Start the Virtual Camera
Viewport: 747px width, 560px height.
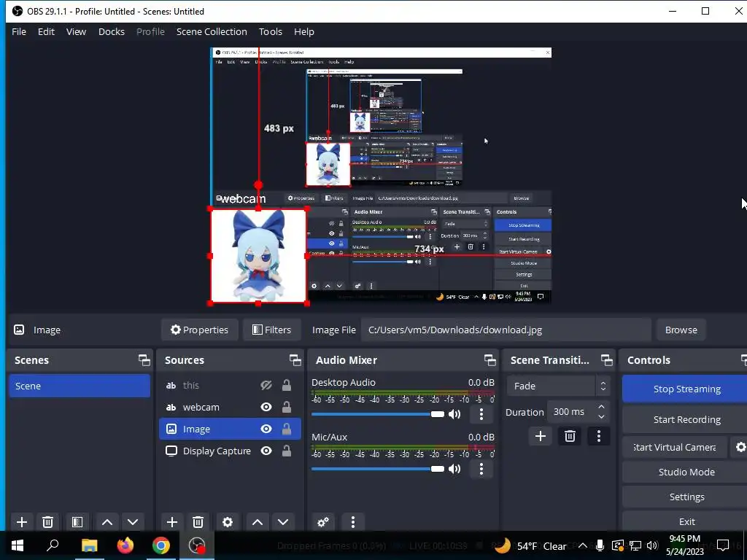[675, 447]
